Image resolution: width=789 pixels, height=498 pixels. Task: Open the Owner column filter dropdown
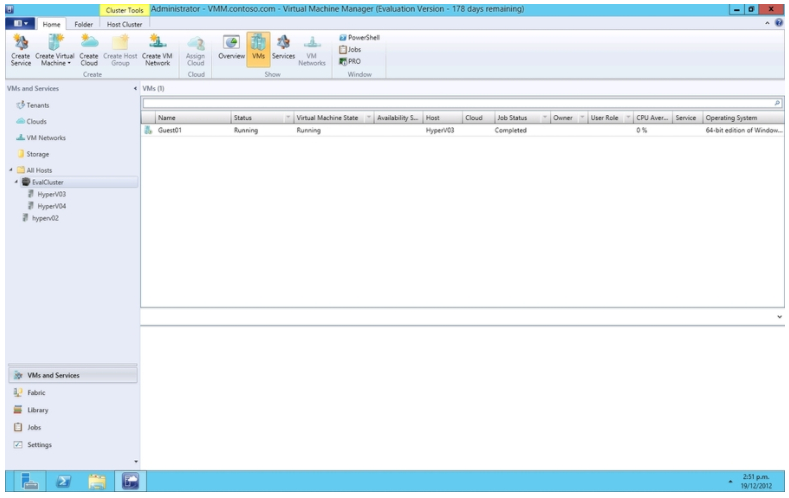[582, 118]
